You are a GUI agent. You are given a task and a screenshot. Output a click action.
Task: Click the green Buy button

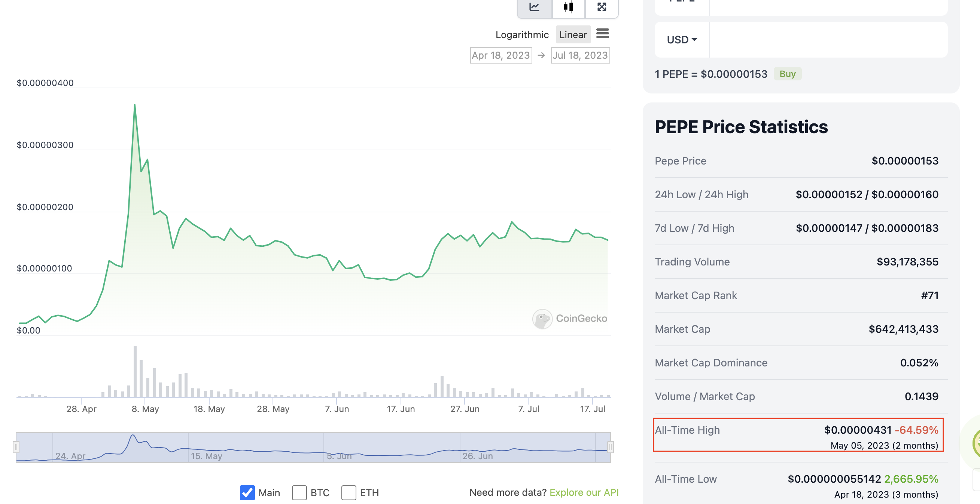[787, 74]
